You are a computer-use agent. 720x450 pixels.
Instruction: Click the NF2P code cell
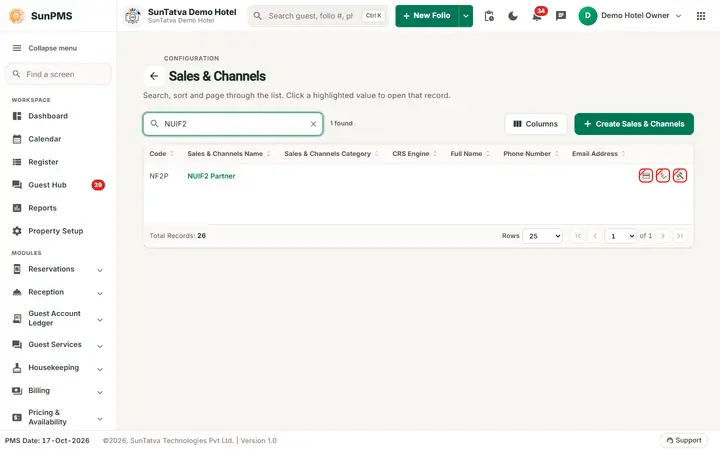[159, 176]
